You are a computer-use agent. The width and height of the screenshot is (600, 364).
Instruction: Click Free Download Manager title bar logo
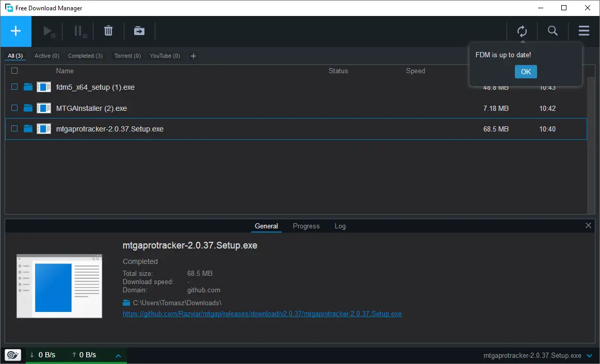coord(8,8)
